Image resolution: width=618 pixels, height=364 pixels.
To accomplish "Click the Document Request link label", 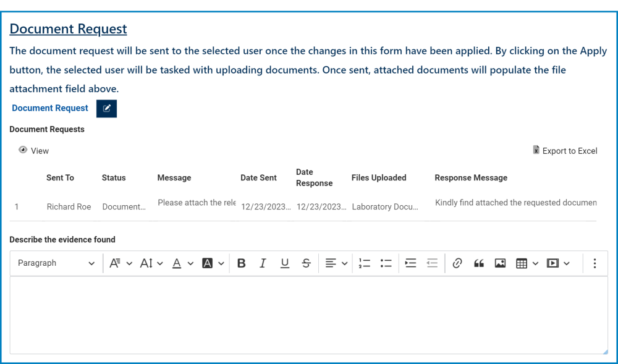I will coord(50,108).
